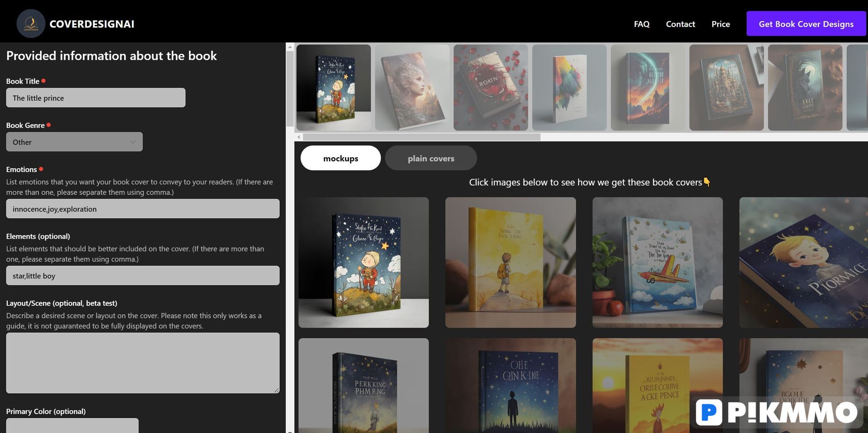868x433 pixels.
Task: Click the COVERDESIGNAI brand name
Action: pyautogui.click(x=92, y=24)
